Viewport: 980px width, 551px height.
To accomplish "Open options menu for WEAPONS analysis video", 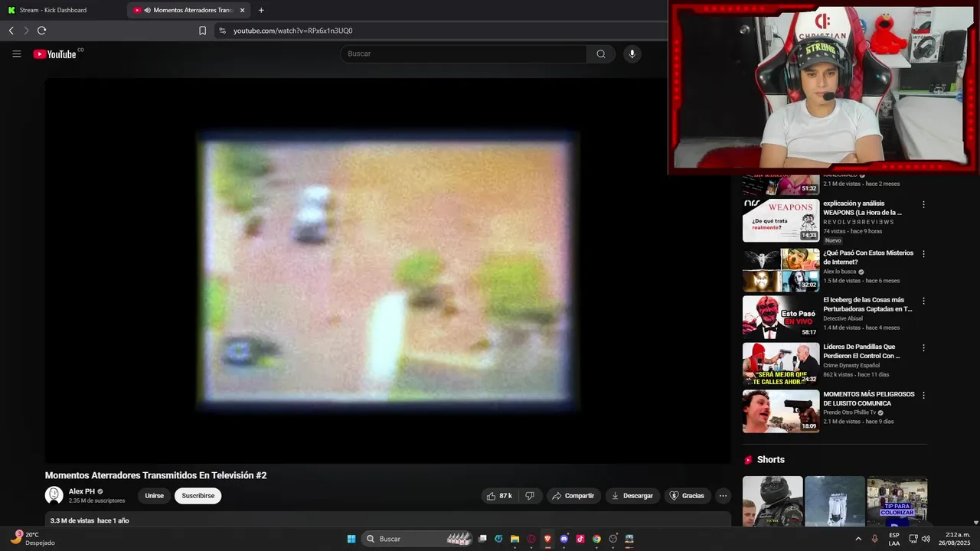I will (923, 205).
